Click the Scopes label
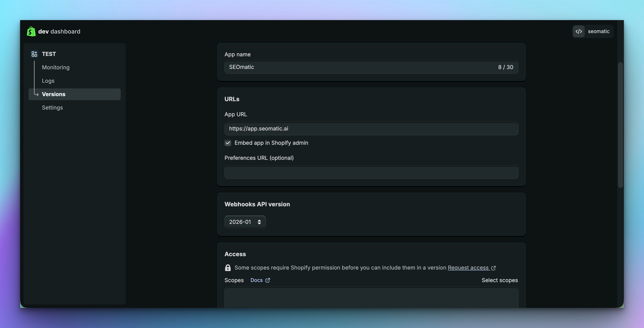The image size is (644, 328). pos(234,280)
